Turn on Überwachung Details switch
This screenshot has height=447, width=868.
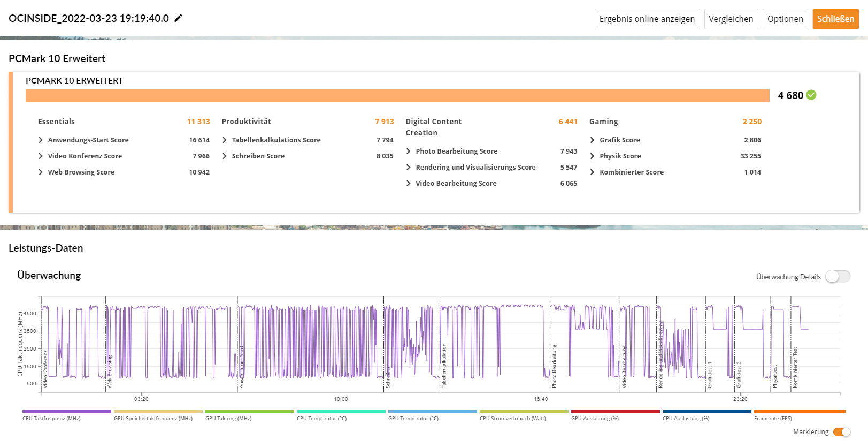(x=838, y=277)
